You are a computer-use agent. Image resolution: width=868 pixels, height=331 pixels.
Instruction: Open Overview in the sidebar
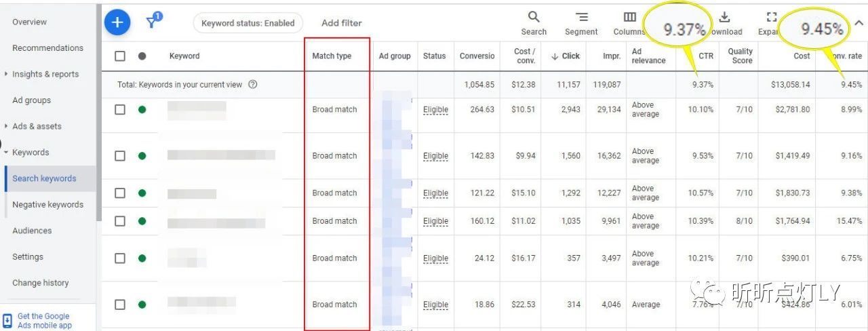(29, 22)
